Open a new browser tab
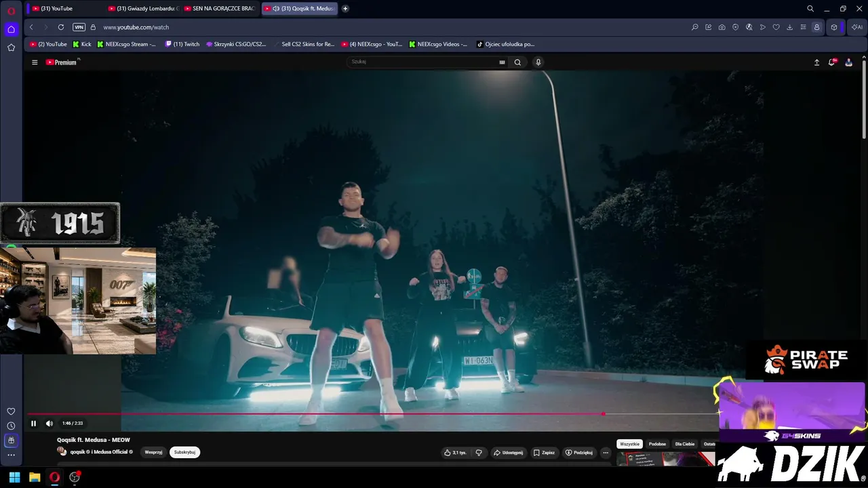The height and width of the screenshot is (488, 868). (x=345, y=9)
